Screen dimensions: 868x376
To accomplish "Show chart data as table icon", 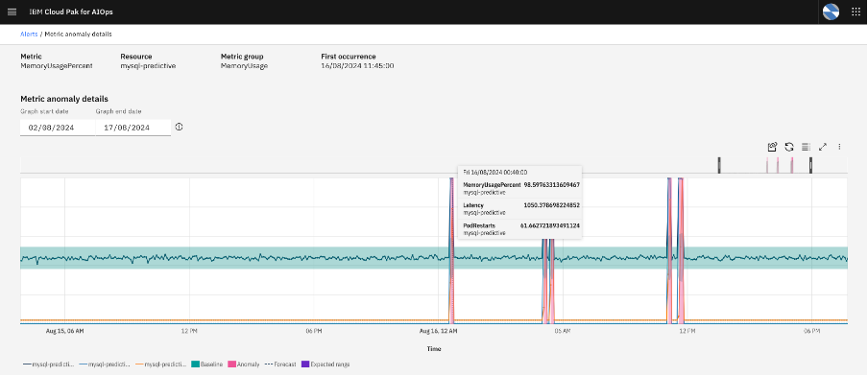I will [806, 147].
